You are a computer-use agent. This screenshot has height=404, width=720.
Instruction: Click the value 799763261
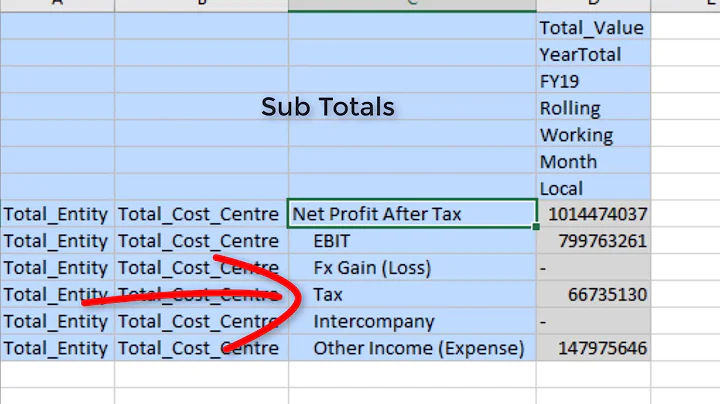(593, 241)
